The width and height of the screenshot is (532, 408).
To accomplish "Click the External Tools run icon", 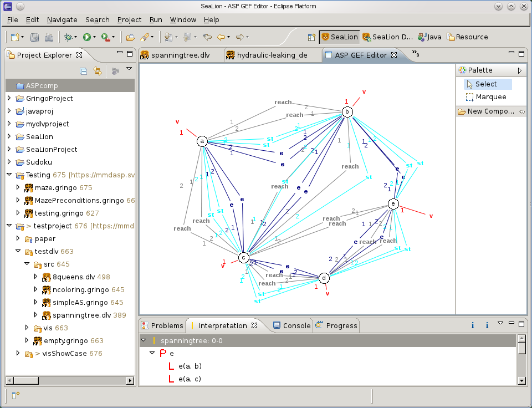I will 105,37.
